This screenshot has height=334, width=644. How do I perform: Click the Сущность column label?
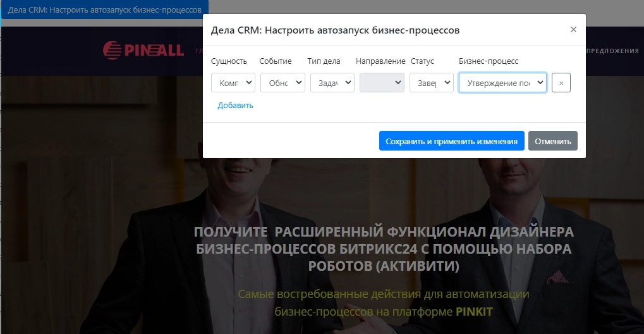(229, 61)
